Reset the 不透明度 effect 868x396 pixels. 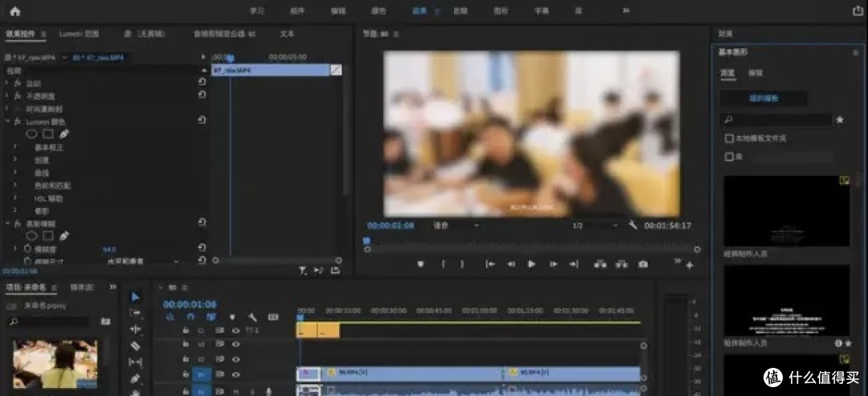click(202, 95)
